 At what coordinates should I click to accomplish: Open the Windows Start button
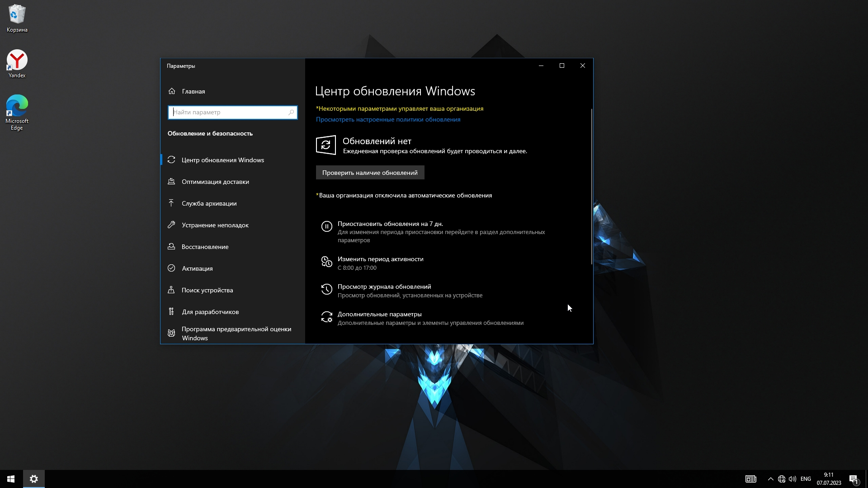[11, 479]
